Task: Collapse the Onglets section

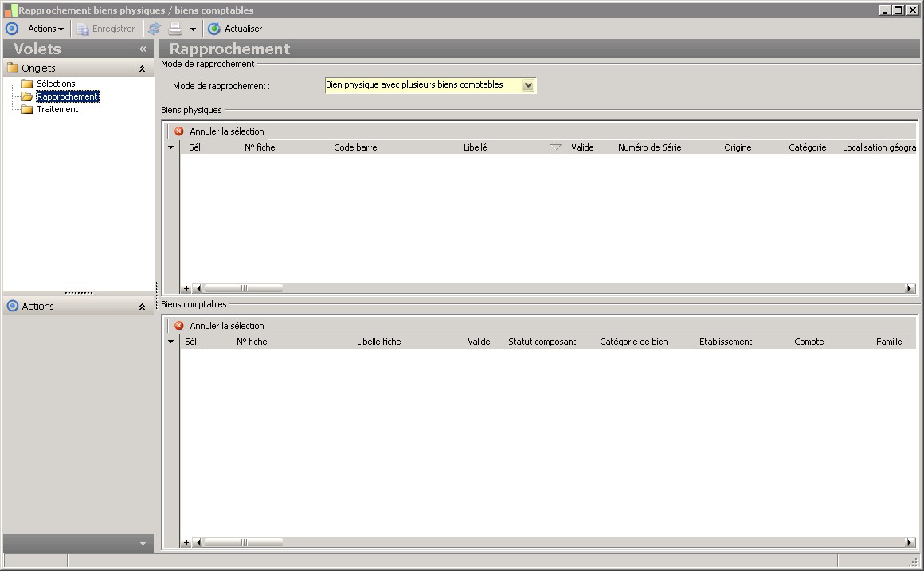Action: pyautogui.click(x=142, y=68)
